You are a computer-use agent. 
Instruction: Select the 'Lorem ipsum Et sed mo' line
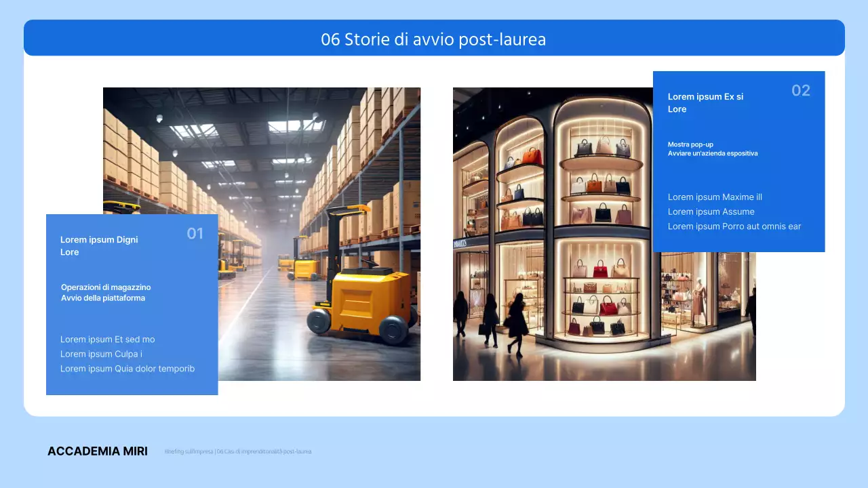(x=108, y=340)
